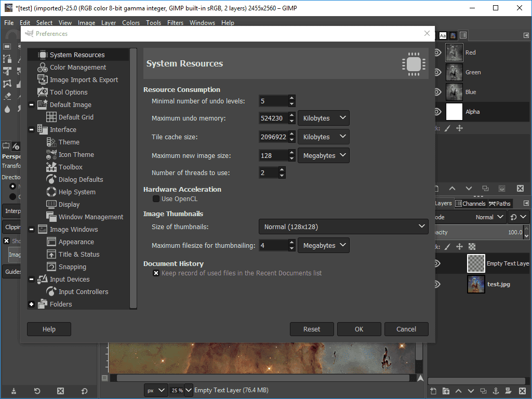The image size is (532, 399).
Task: Anchor the floating layer using anchor icon
Action: (x=496, y=391)
